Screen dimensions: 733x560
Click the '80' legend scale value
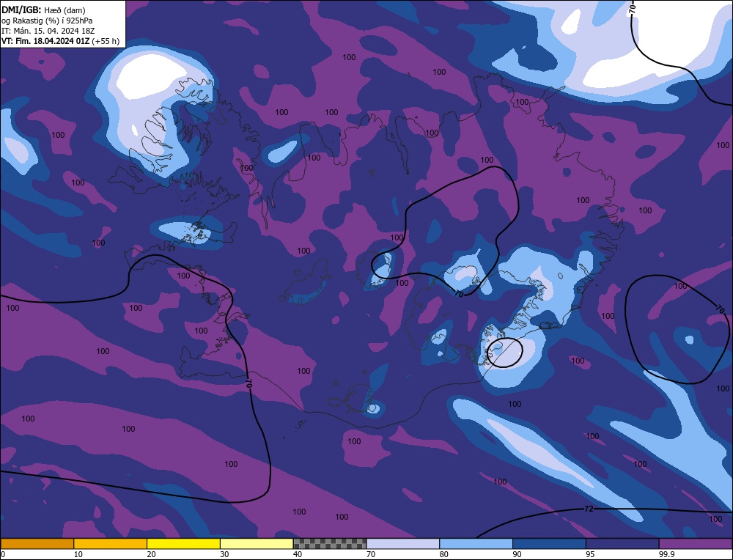(x=444, y=554)
